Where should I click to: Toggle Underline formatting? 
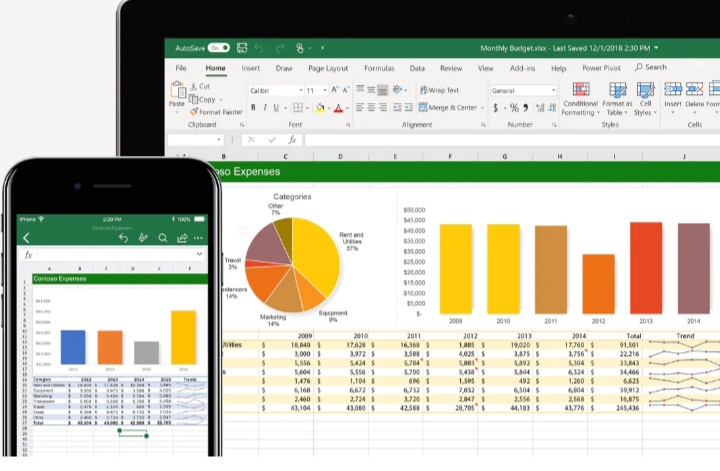[x=276, y=107]
